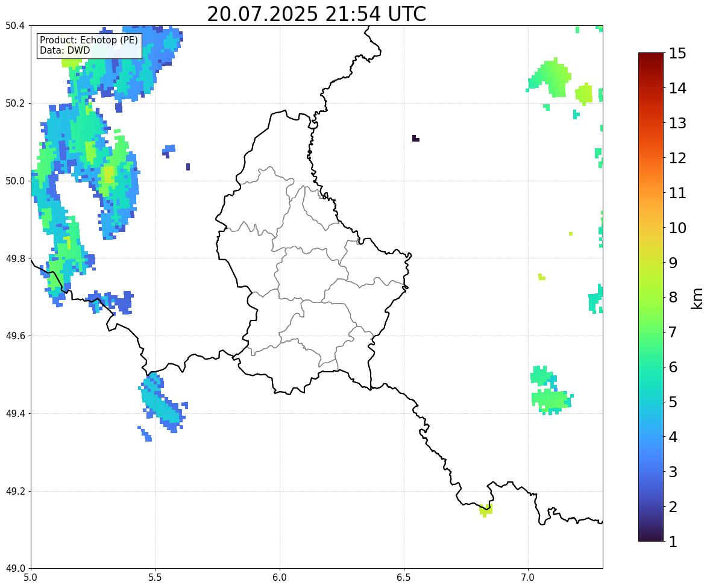Click colorbar tick label '14'

coord(677,89)
